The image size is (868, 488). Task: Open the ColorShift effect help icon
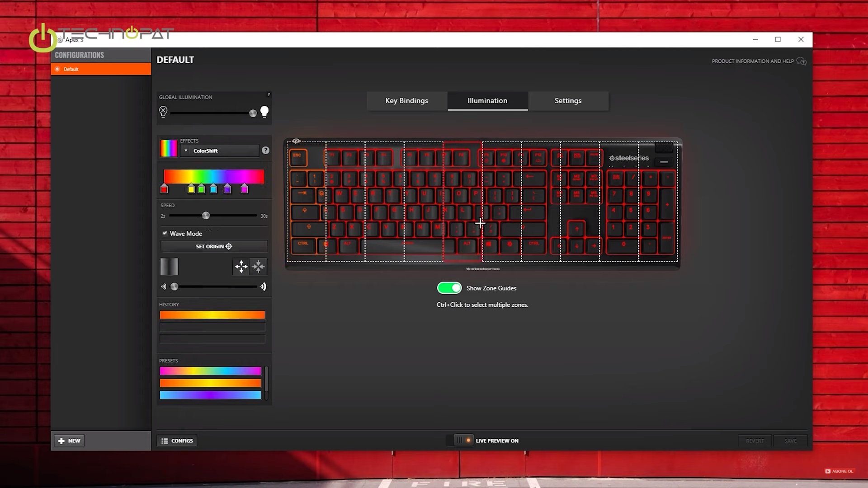[x=265, y=150]
